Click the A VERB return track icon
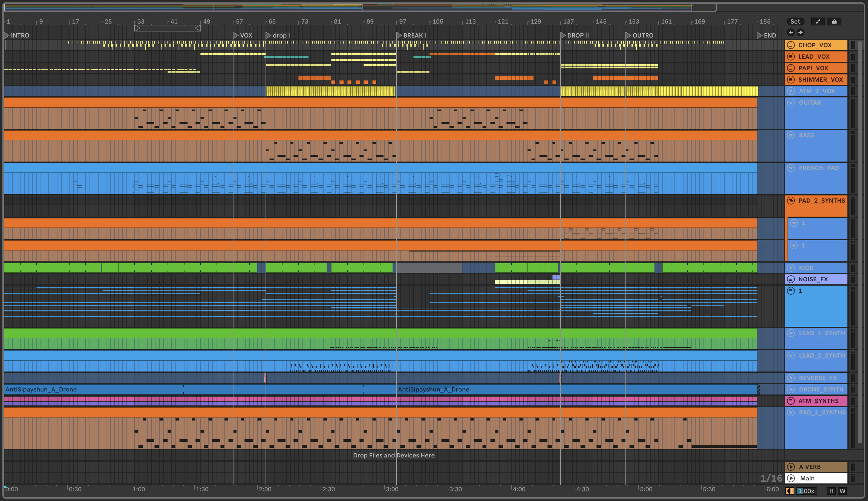Image resolution: width=868 pixels, height=501 pixels. [x=791, y=467]
